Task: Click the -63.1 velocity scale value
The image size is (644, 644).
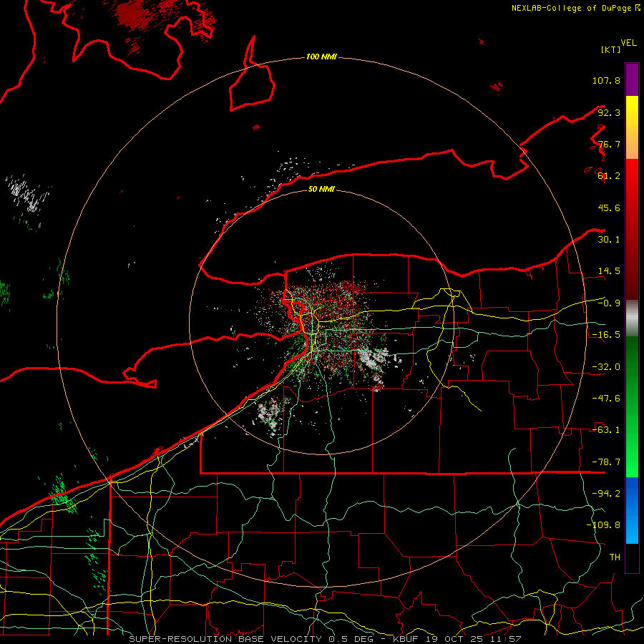Action: (x=606, y=430)
